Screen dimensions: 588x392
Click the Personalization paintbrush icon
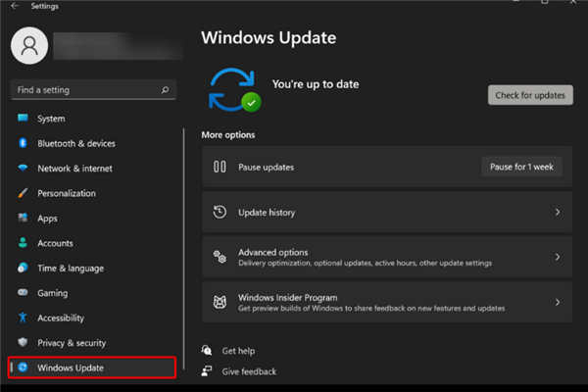pos(23,193)
